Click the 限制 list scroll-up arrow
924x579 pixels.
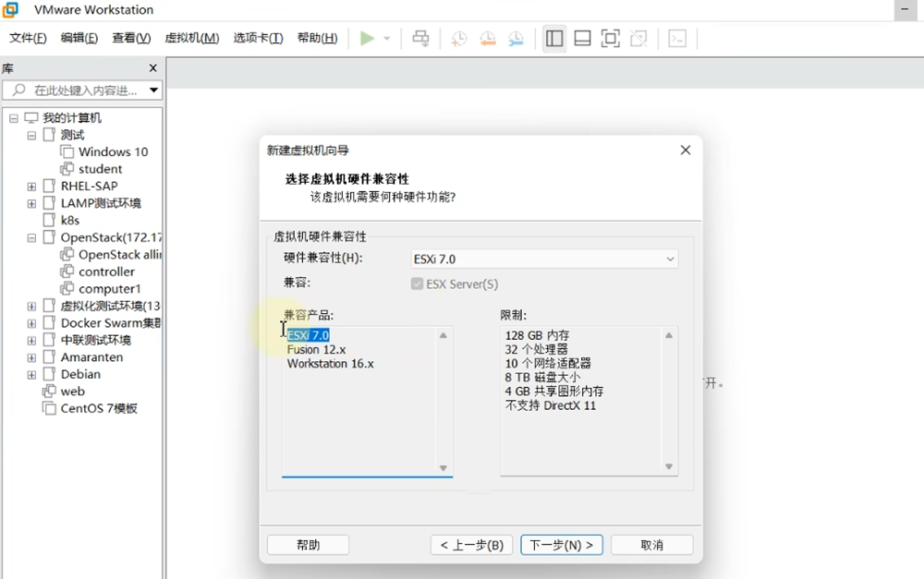tap(669, 335)
